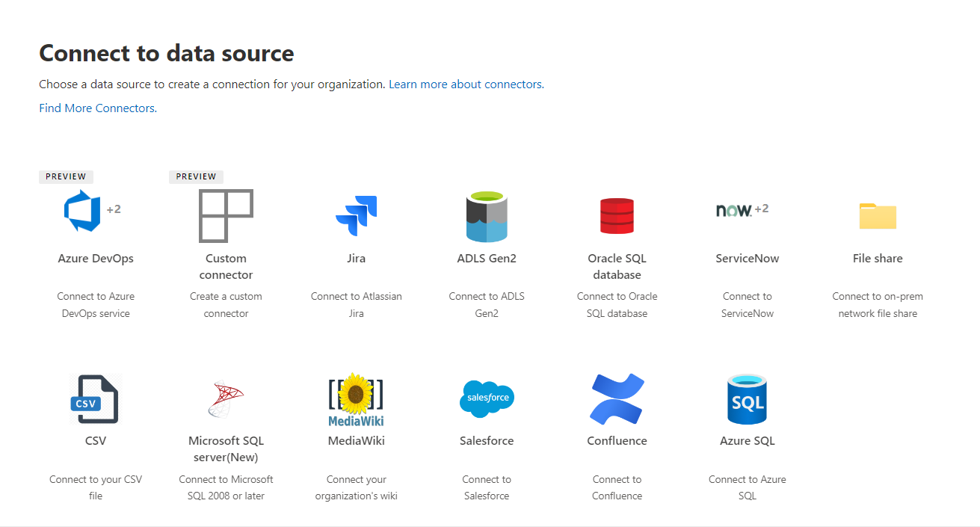Click the PREVIEW badge above Azure DevOps
Viewport: 980px width, 527px height.
66,177
